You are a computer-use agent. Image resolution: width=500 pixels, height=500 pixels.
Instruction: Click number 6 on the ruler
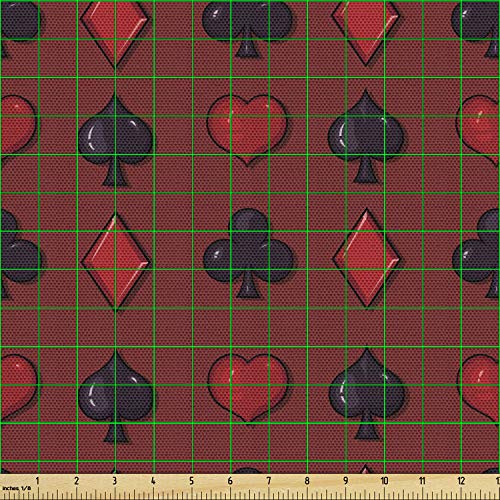click(230, 481)
